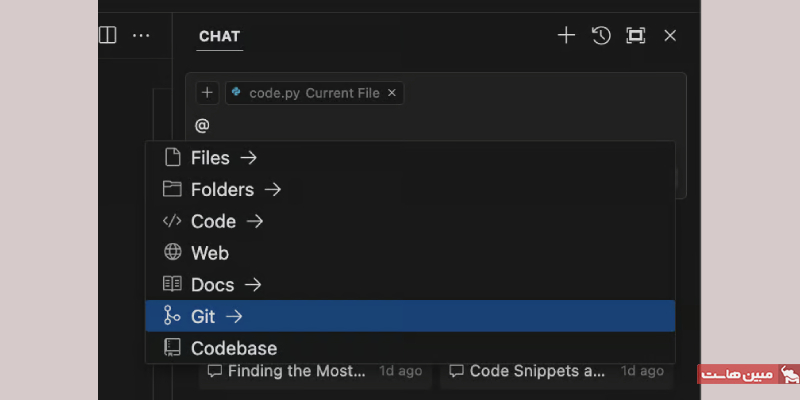Expand chat to full screen icon
The image size is (800, 400).
tap(636, 36)
